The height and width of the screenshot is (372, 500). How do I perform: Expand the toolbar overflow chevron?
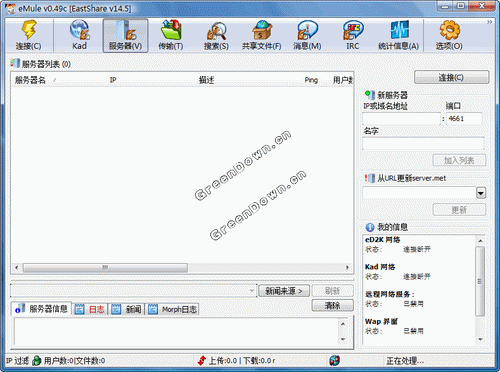(x=489, y=22)
